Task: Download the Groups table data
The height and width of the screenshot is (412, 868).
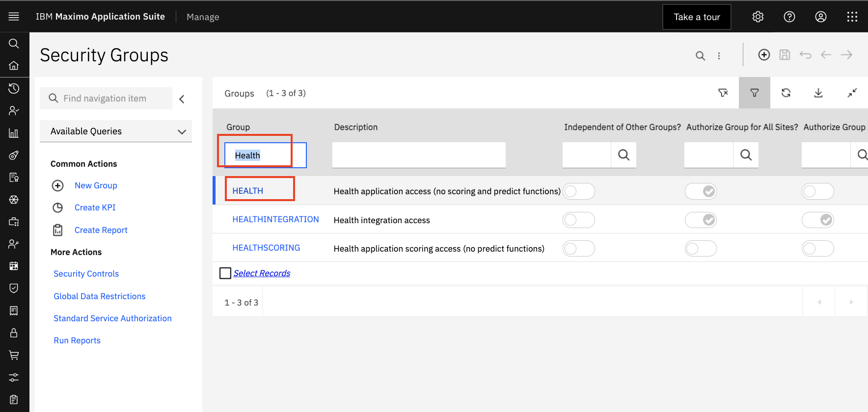Action: (818, 93)
